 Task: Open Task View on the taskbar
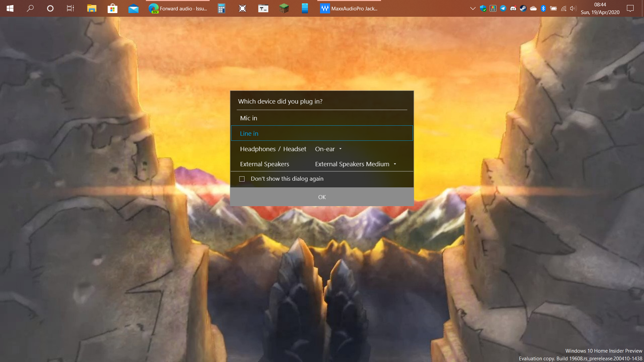pos(70,8)
